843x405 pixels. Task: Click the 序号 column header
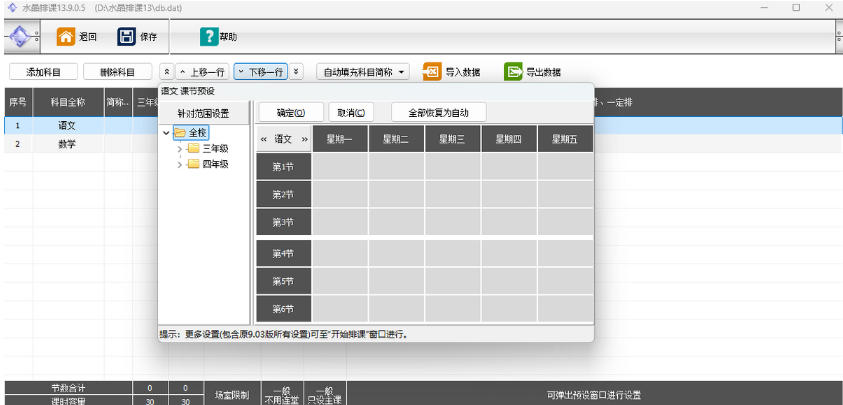(18, 102)
